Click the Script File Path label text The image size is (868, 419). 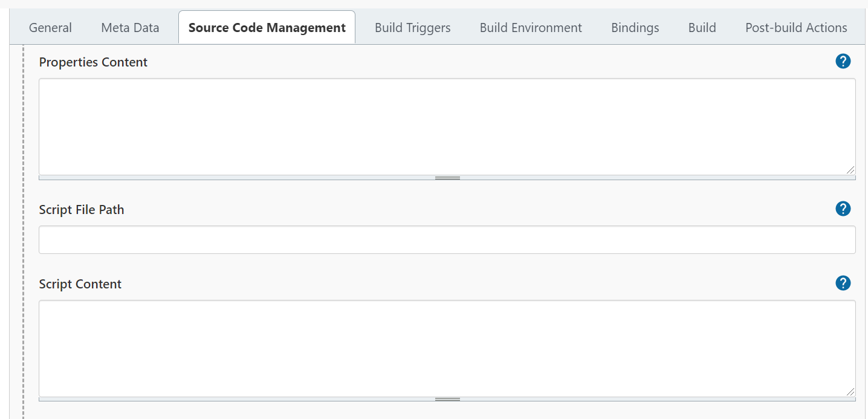tap(82, 210)
